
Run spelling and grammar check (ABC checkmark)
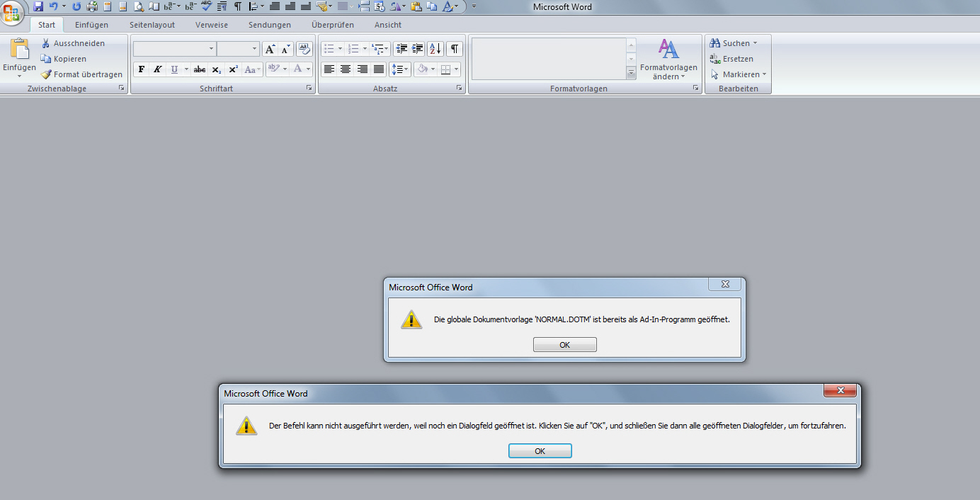tap(206, 6)
